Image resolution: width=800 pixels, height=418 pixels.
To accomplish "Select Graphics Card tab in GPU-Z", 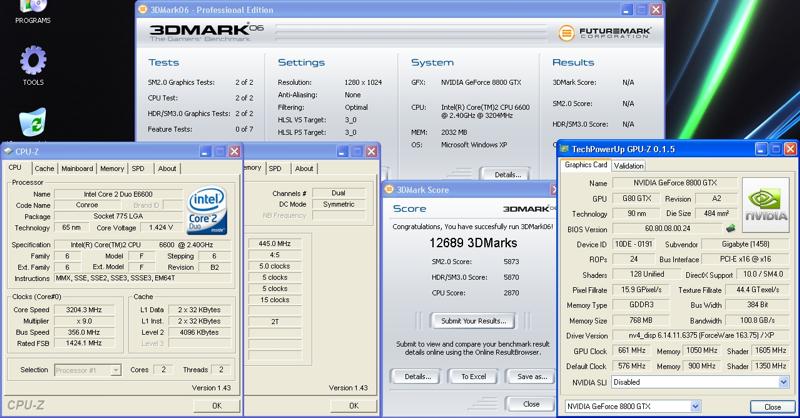I will pyautogui.click(x=586, y=165).
